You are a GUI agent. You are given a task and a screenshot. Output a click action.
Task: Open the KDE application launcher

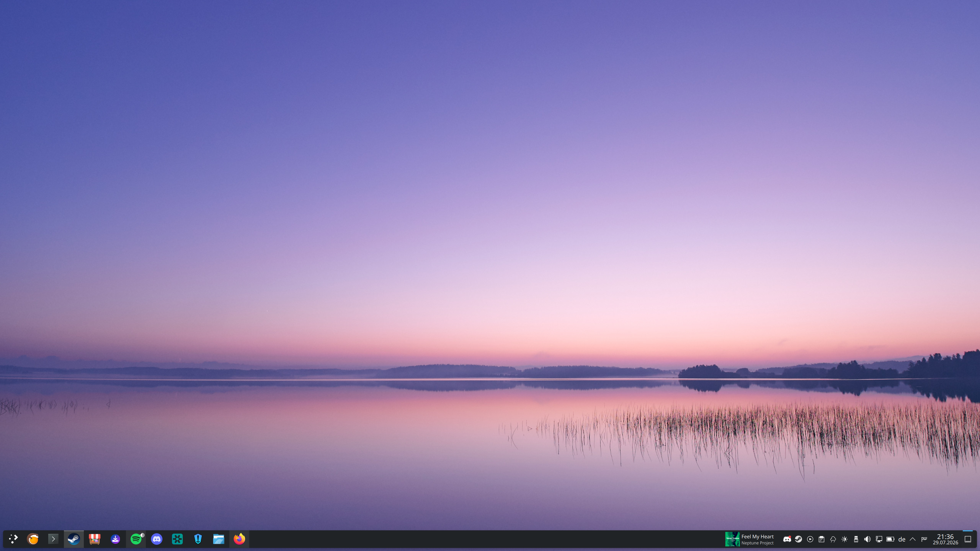coord(13,539)
